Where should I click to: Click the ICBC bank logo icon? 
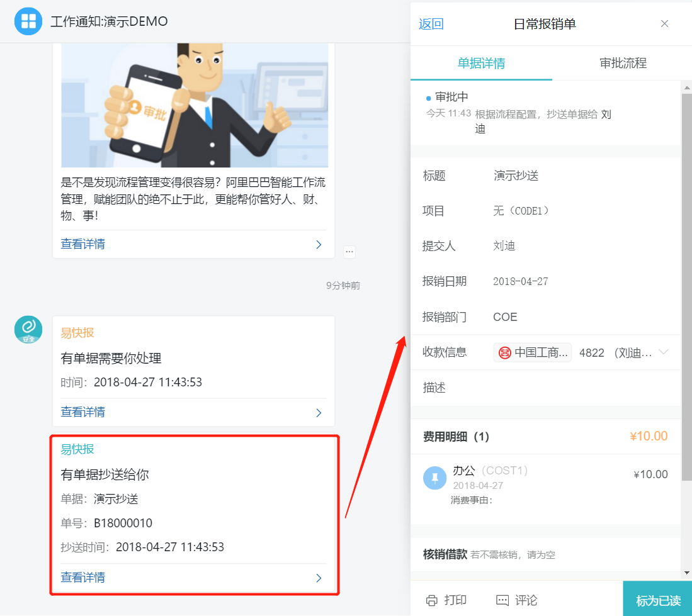pyautogui.click(x=504, y=353)
